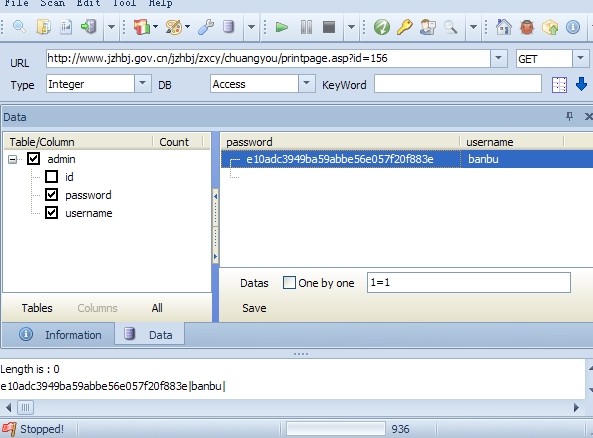Click the URL input field

pyautogui.click(x=268, y=58)
